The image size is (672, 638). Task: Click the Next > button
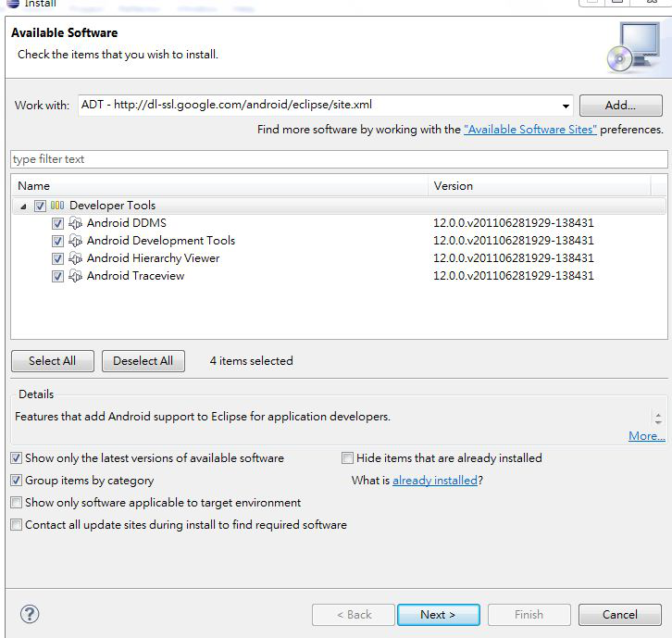pyautogui.click(x=438, y=615)
